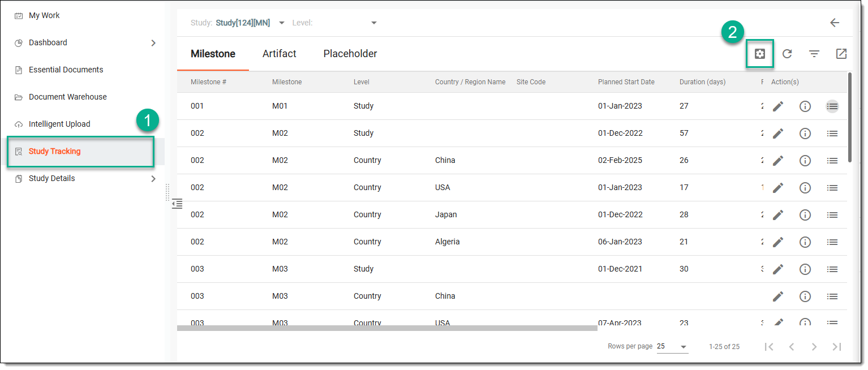The image size is (868, 370).
Task: Show info for 002 M02 Japan row
Action: pos(805,215)
